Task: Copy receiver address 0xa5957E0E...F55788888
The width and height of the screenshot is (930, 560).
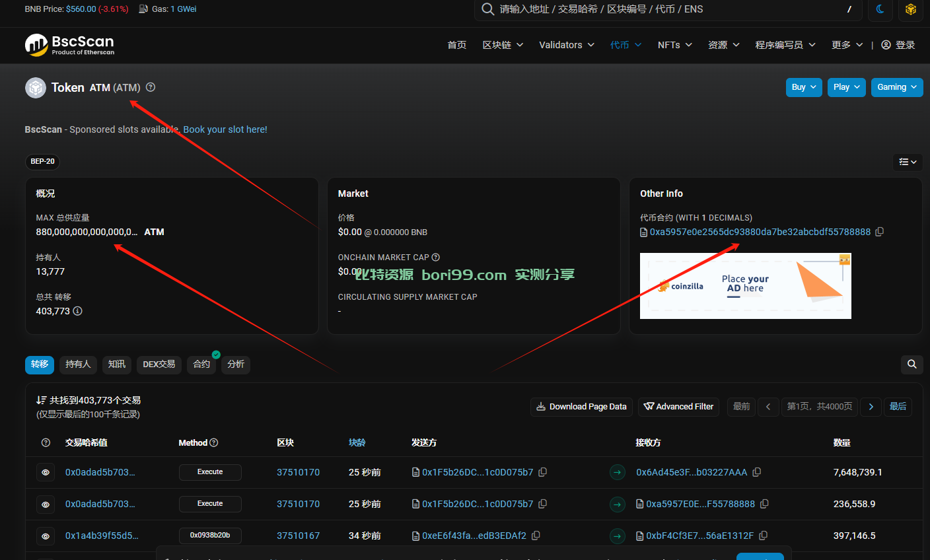Action: pos(764,504)
